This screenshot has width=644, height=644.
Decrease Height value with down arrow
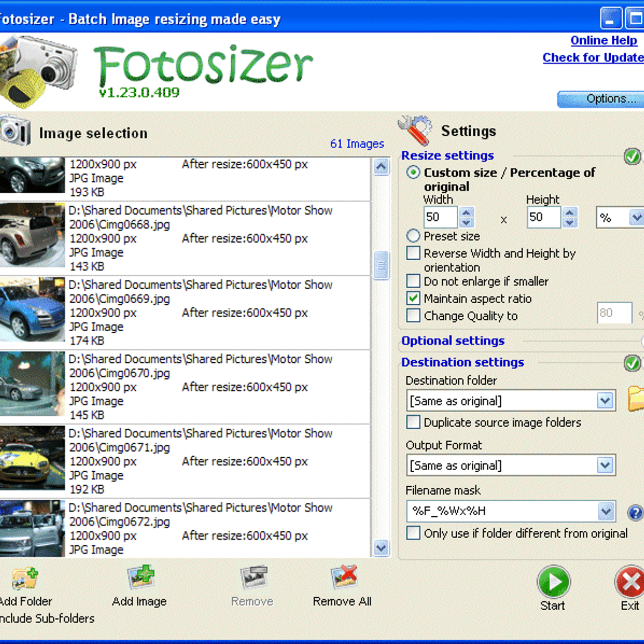[570, 222]
